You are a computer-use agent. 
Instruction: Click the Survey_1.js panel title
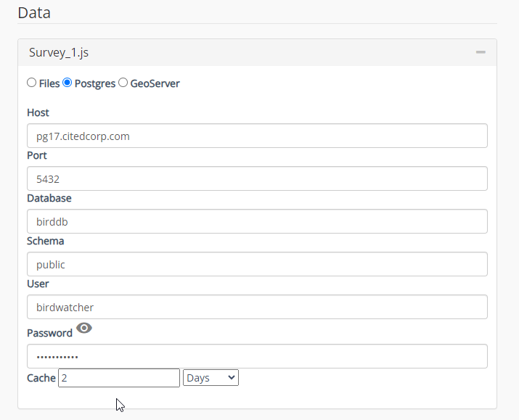click(59, 52)
